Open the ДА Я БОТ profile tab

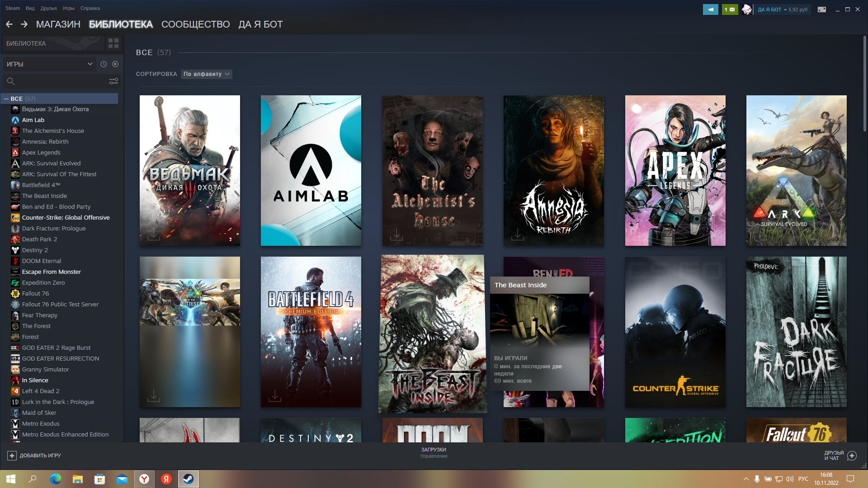(x=260, y=24)
